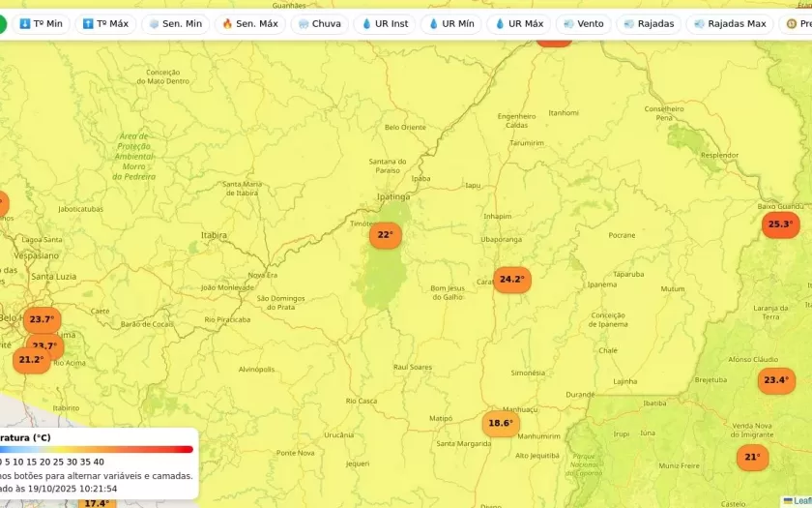Open the UR Inst humidity layer
This screenshot has width=812, height=508.
(385, 23)
